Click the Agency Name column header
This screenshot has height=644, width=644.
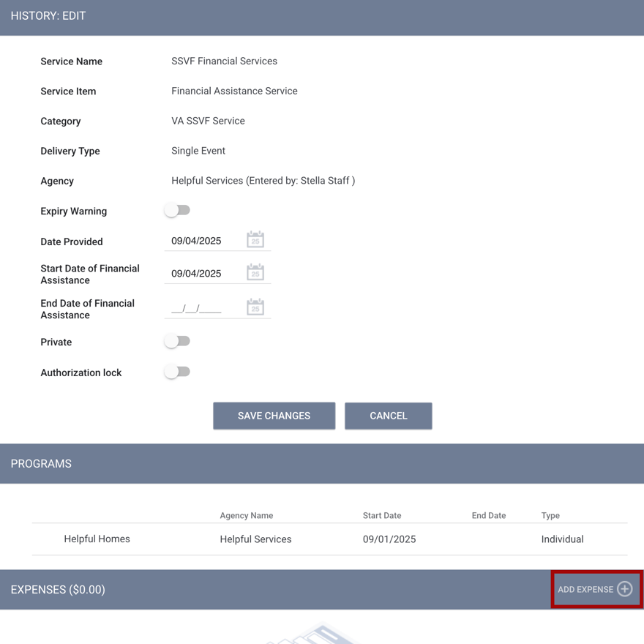click(x=247, y=515)
